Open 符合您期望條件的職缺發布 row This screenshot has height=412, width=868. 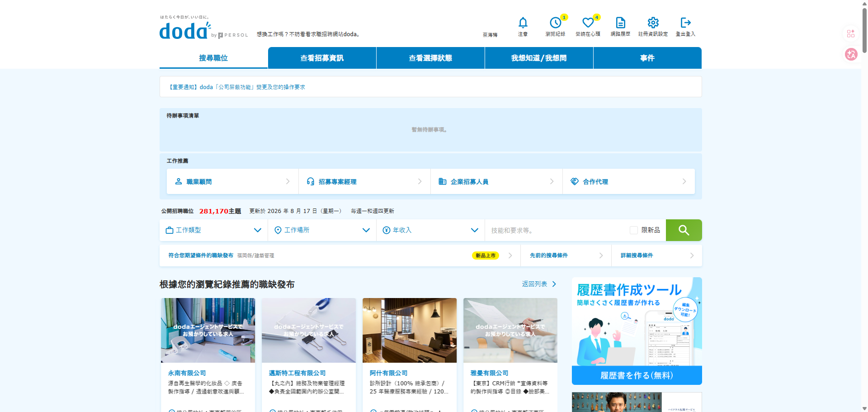[340, 256]
